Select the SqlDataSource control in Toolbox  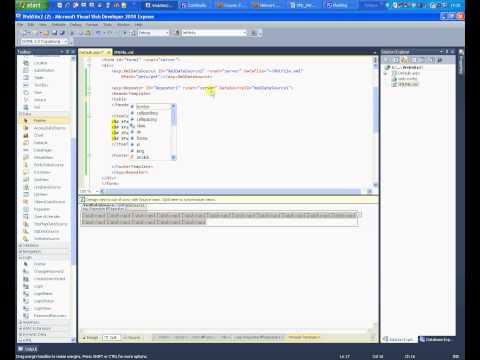pyautogui.click(x=47, y=231)
